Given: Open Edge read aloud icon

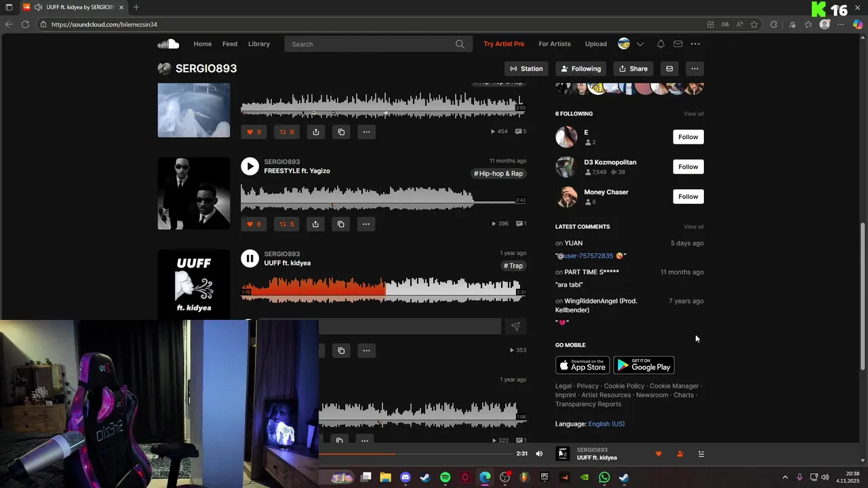Looking at the screenshot, I should tap(739, 24).
